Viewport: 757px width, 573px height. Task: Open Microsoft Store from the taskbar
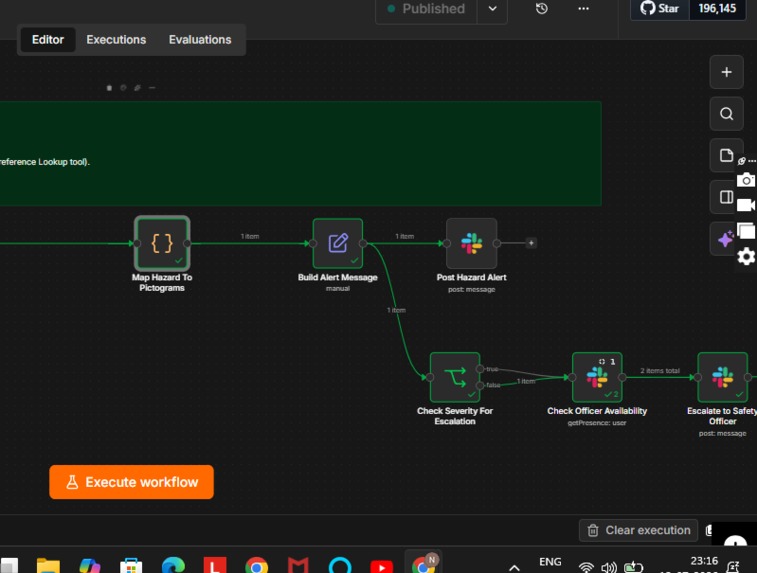pyautogui.click(x=131, y=565)
